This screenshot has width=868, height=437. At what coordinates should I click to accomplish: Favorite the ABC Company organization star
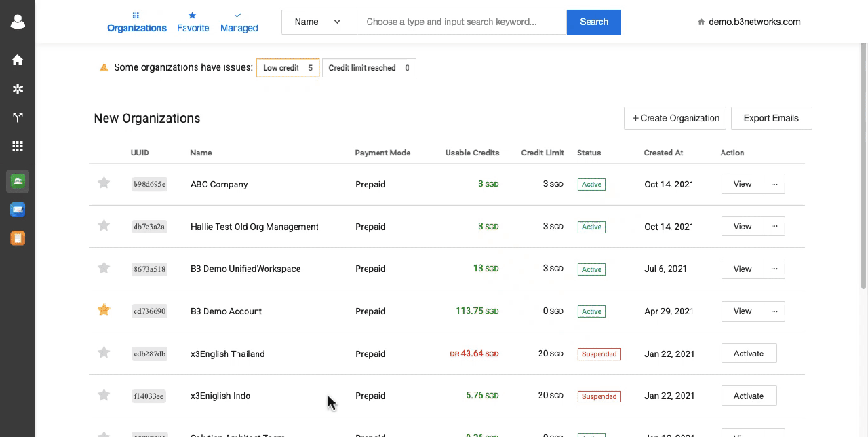tap(104, 183)
